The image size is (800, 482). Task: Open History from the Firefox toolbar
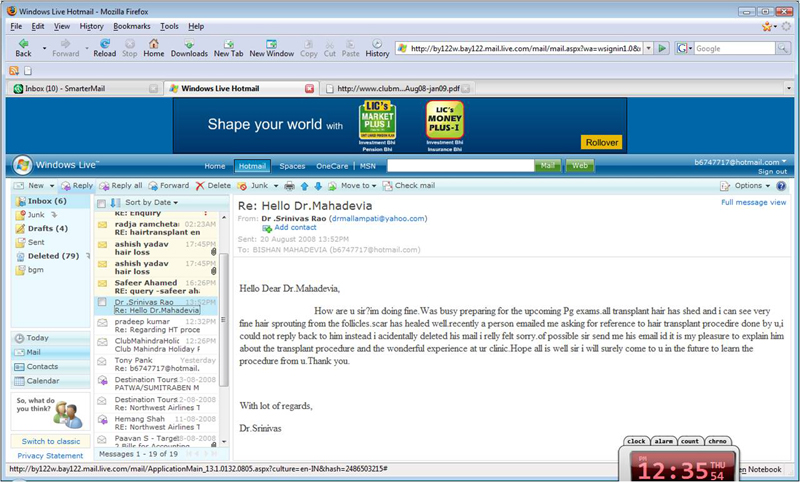(x=377, y=47)
